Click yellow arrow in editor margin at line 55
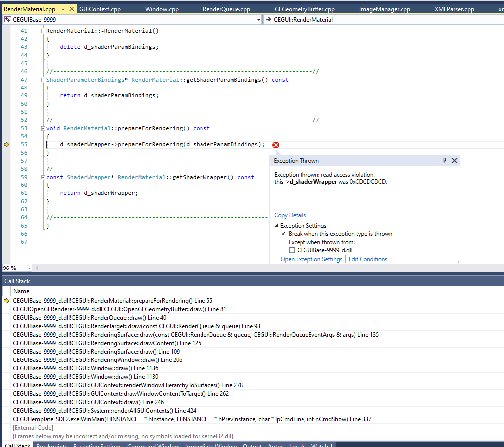This screenshot has width=504, height=447. point(6,144)
